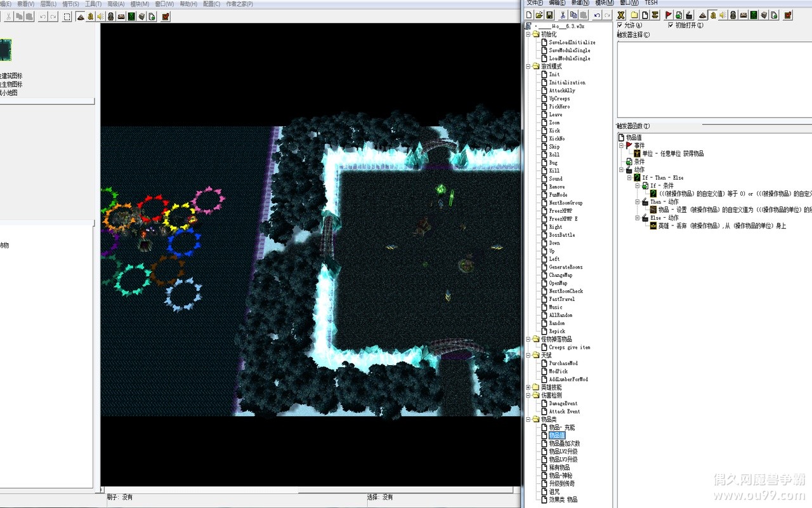Open 窗口(W) menu in main editor

(164, 4)
